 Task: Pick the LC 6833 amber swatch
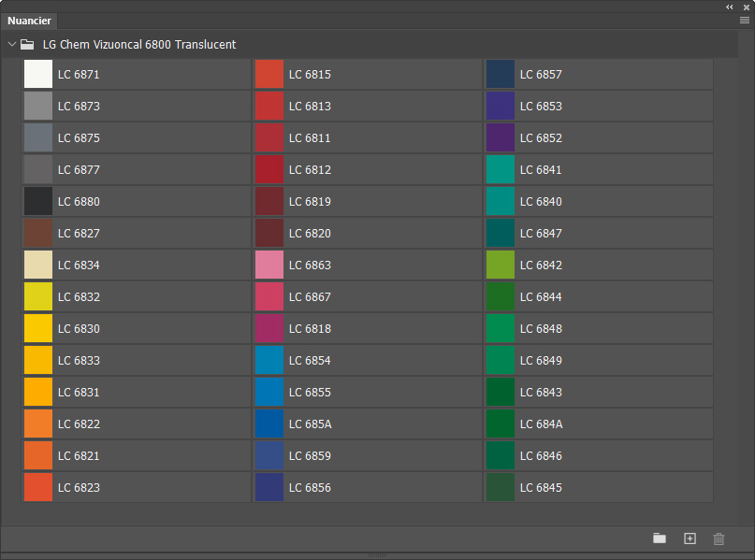point(38,360)
